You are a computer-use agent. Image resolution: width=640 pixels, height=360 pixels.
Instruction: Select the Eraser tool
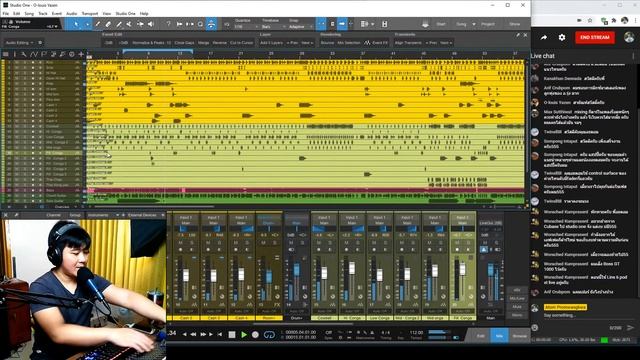click(x=108, y=24)
